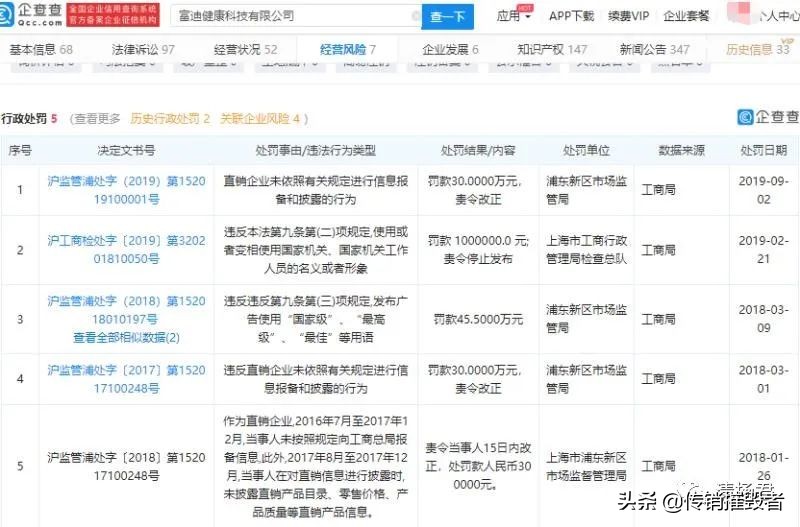Click the 上海市浦东新区市场监督管理局 cell

pyautogui.click(x=586, y=466)
